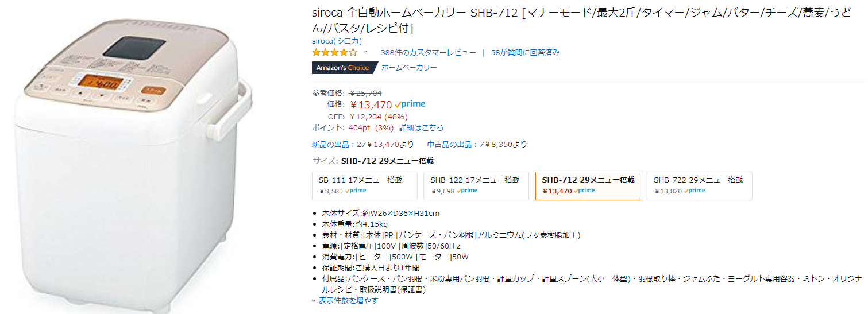
Task: View 中古品の出品 used offers link
Action: (x=477, y=144)
